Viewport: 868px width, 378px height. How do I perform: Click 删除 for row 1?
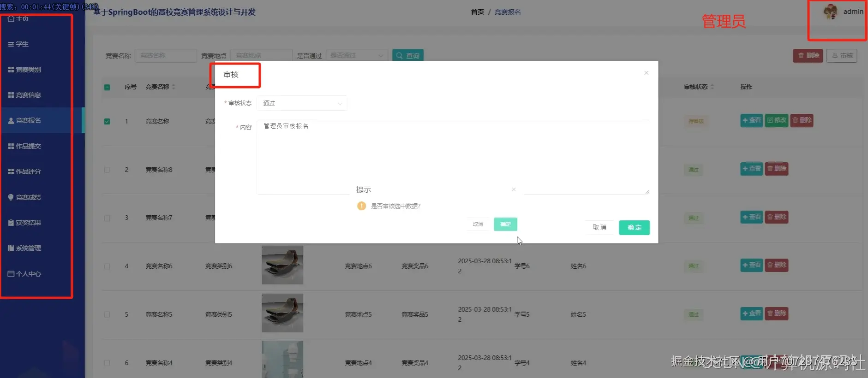point(802,120)
